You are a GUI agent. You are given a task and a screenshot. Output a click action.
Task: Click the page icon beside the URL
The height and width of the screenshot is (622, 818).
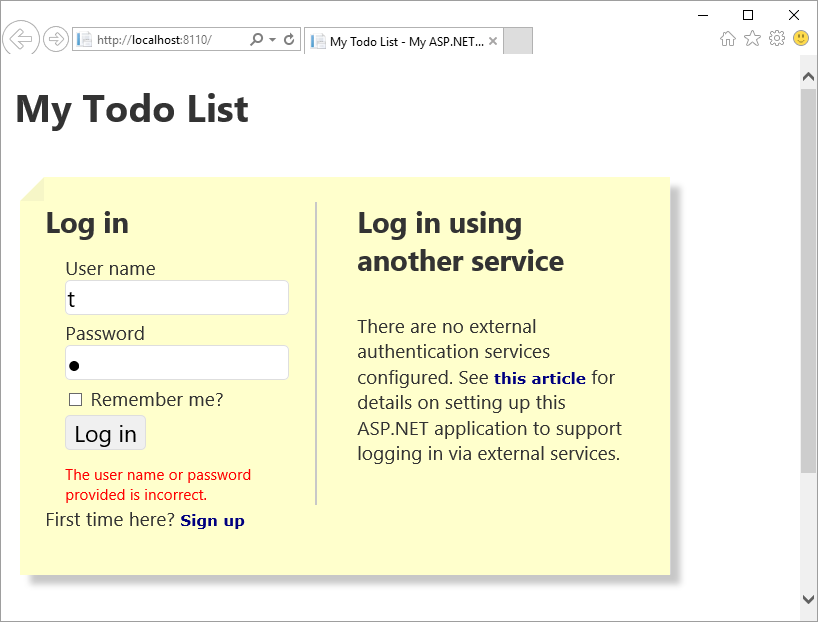click(x=85, y=40)
